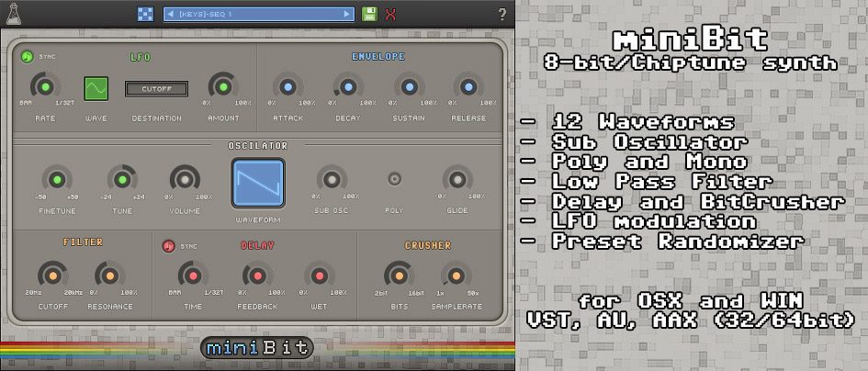Click the delay Time knob

tap(193, 275)
